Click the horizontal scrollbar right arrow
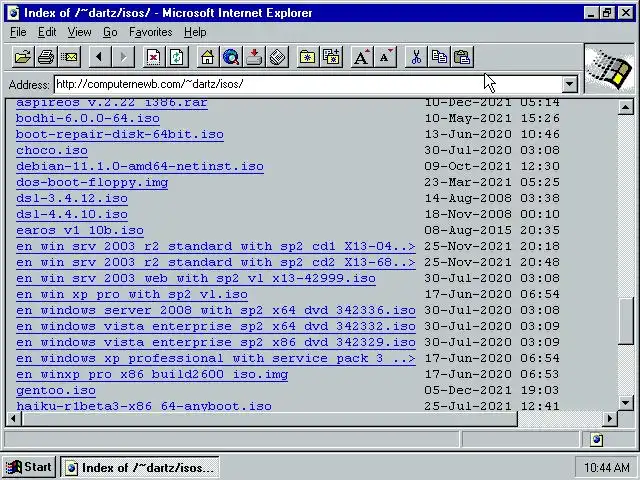The image size is (640, 480). click(x=610, y=419)
